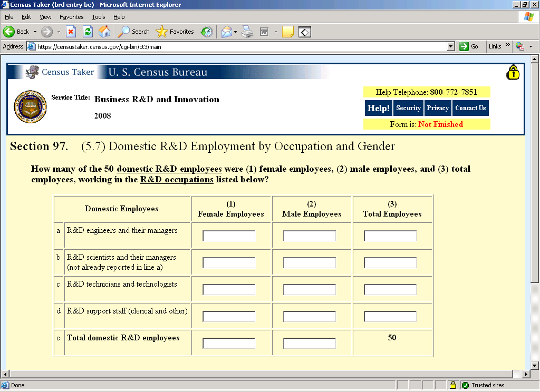Click the diamond-shaped toolbar icon

pos(305,32)
